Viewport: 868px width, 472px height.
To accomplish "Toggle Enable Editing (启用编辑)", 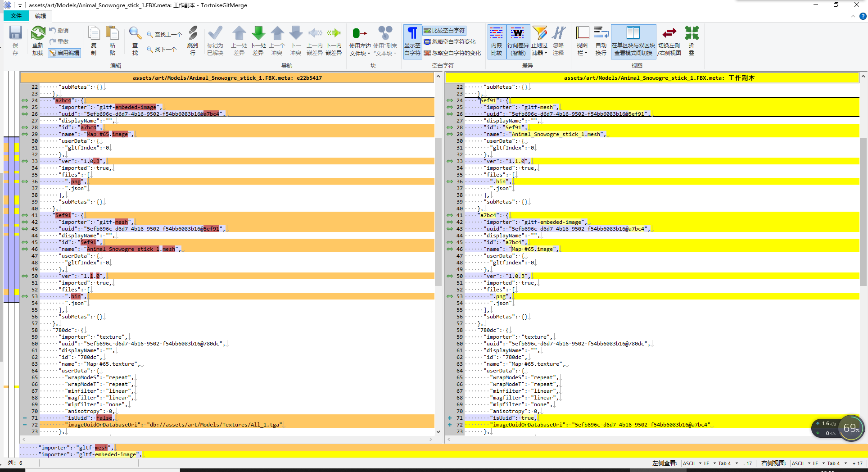I will (64, 53).
